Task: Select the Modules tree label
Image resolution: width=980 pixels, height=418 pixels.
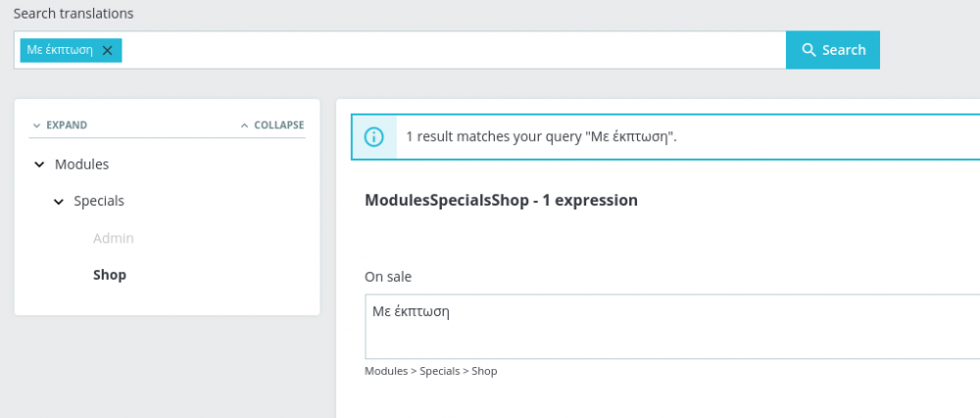Action: pos(81,164)
